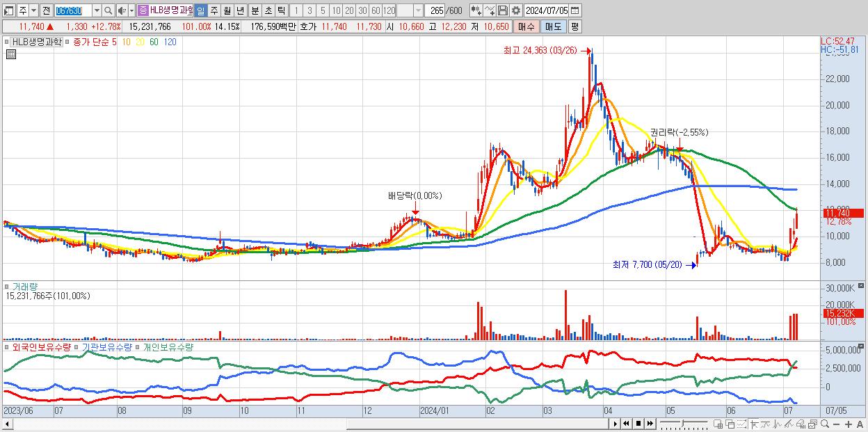
Task: Select the monthly '월' chart period
Action: (x=227, y=10)
